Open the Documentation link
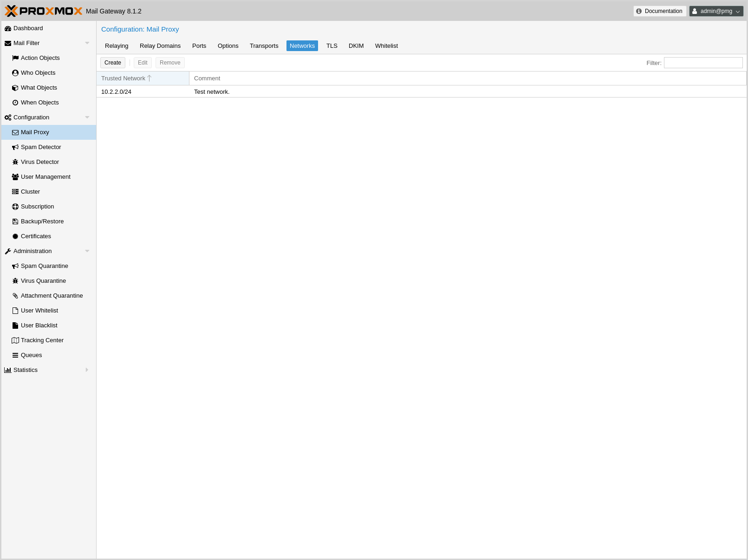 click(659, 11)
